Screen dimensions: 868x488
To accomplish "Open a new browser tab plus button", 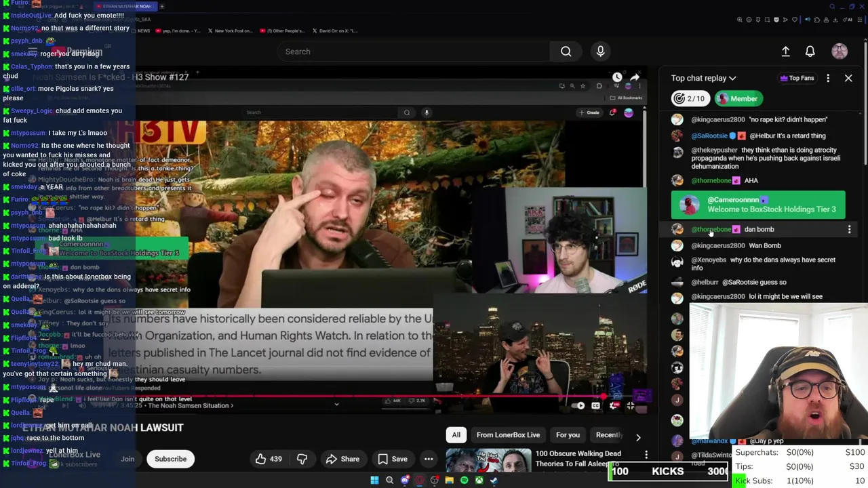I will click(x=161, y=6).
